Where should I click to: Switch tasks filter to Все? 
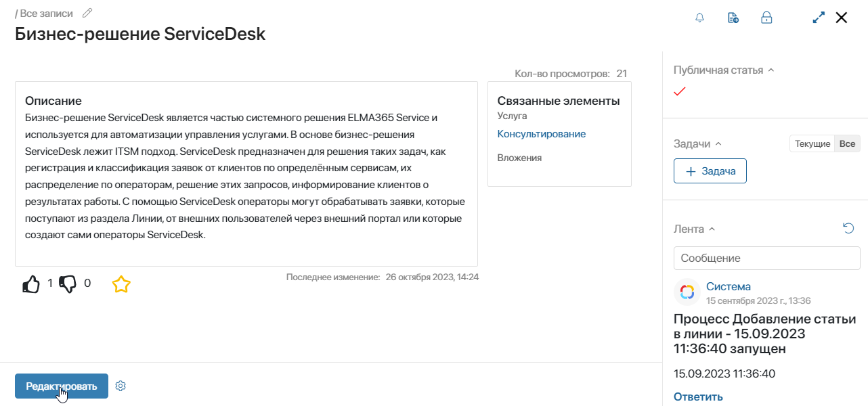[847, 143]
